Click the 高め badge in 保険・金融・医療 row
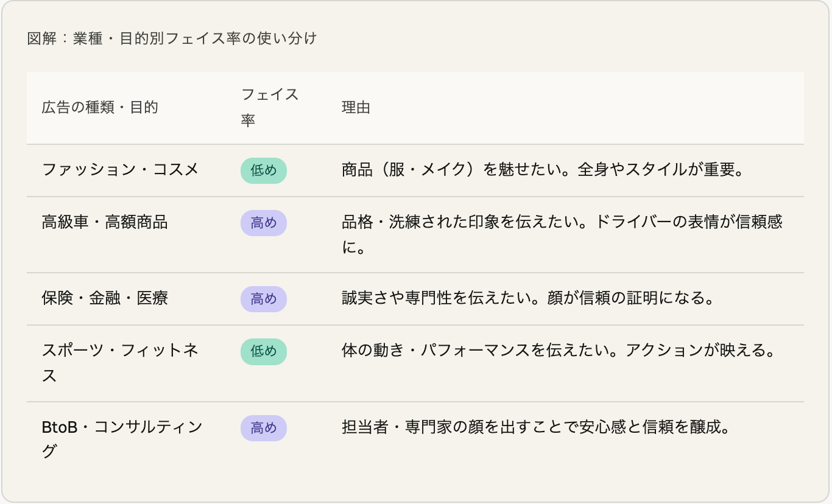Image resolution: width=832 pixels, height=504 pixels. 264,299
